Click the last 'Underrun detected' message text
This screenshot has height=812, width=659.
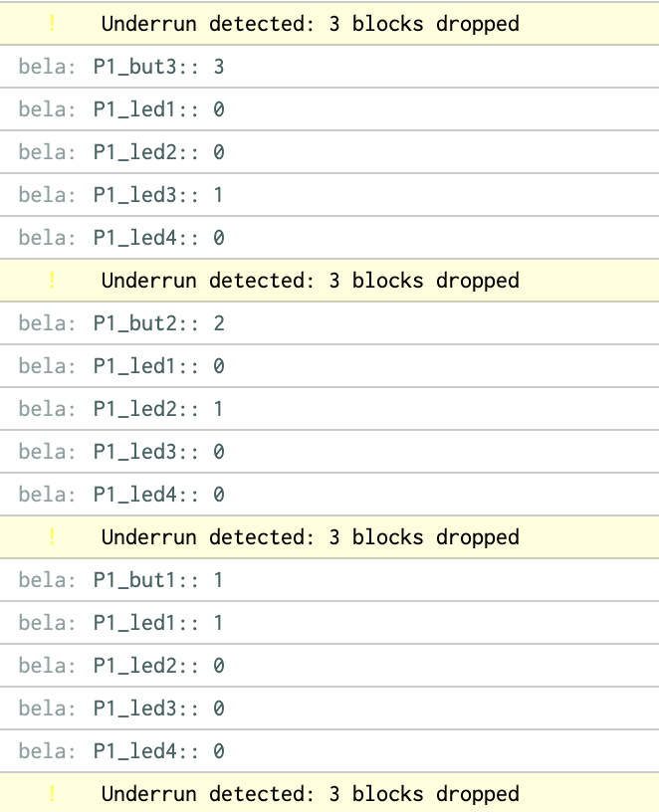(310, 794)
